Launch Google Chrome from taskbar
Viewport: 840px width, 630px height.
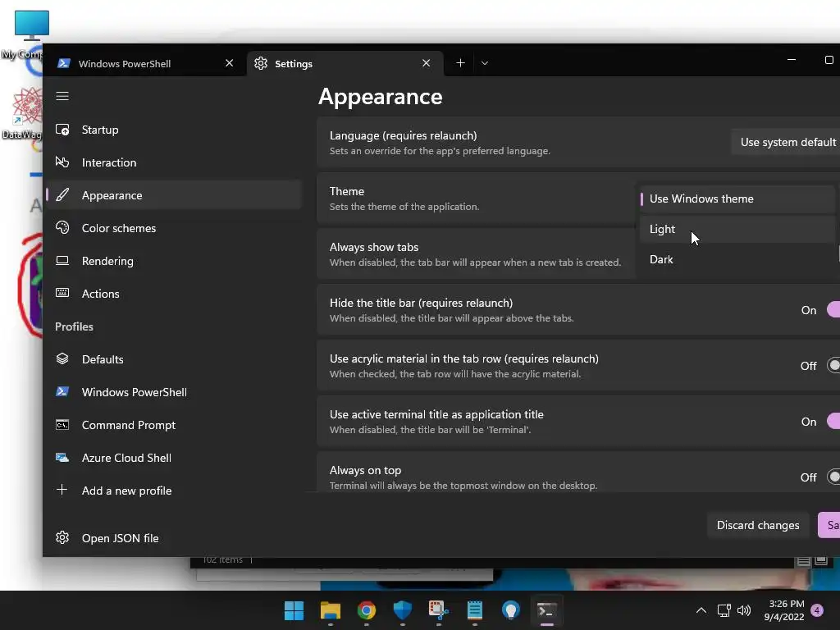tap(367, 610)
